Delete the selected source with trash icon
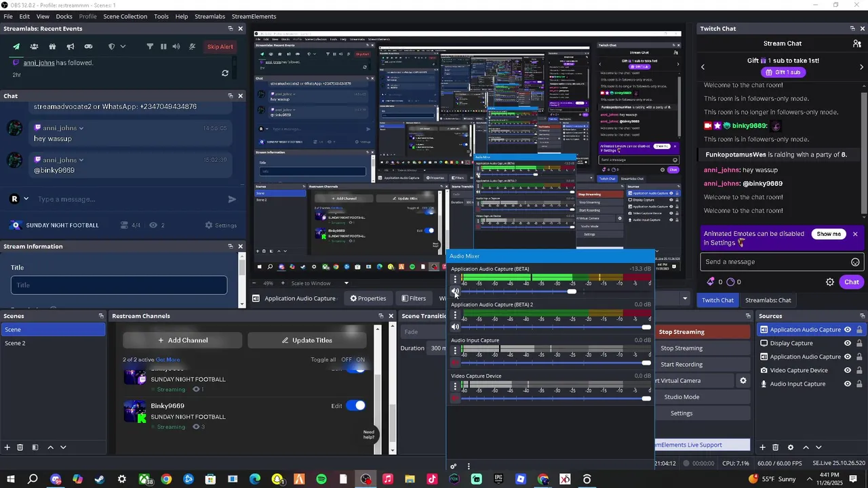 point(776,447)
